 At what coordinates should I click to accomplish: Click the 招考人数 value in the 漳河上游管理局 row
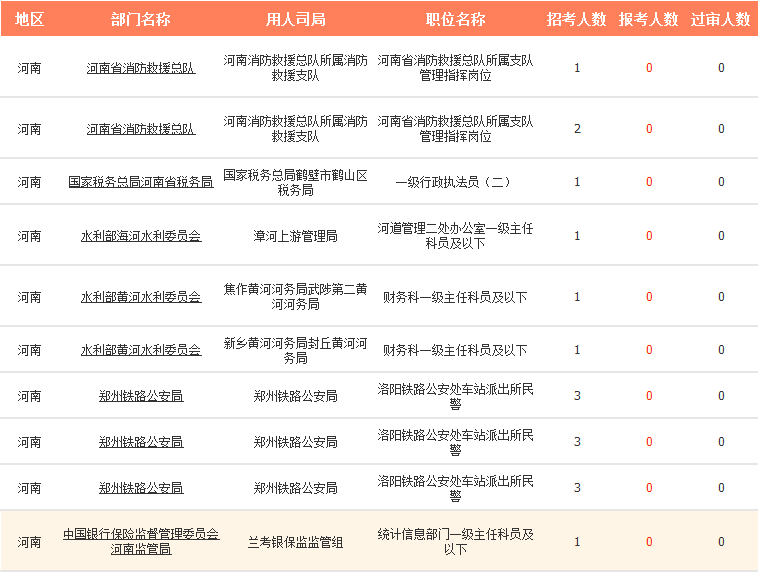click(577, 236)
